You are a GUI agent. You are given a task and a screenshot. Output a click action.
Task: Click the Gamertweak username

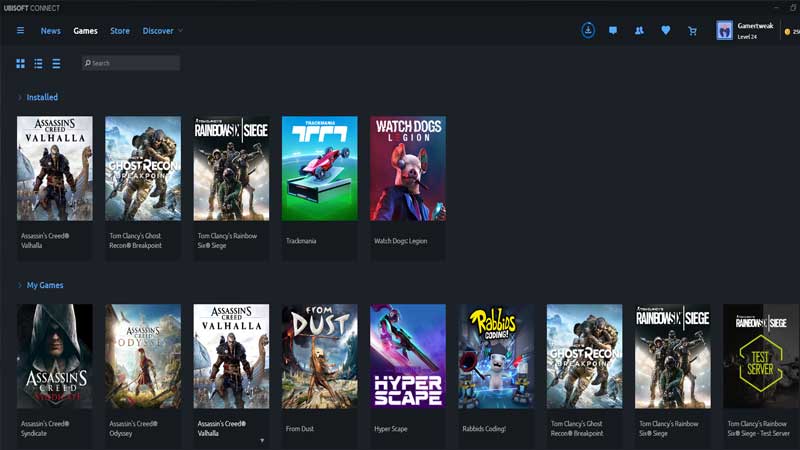click(755, 26)
